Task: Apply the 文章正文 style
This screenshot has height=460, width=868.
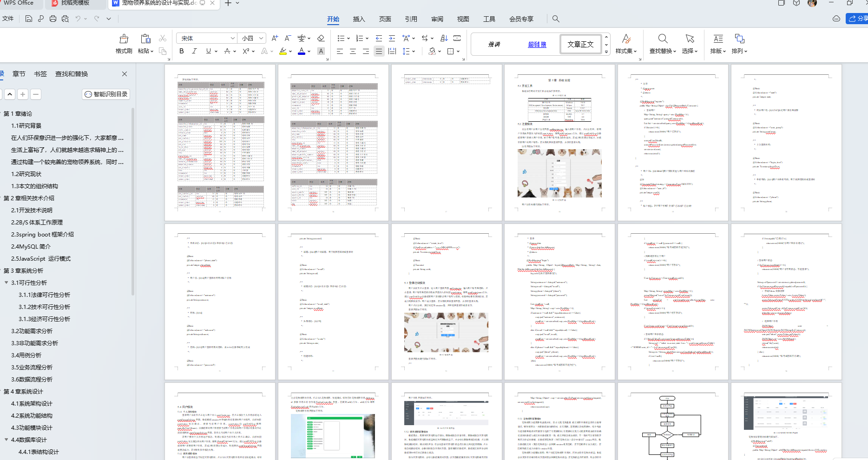Action: (580, 44)
